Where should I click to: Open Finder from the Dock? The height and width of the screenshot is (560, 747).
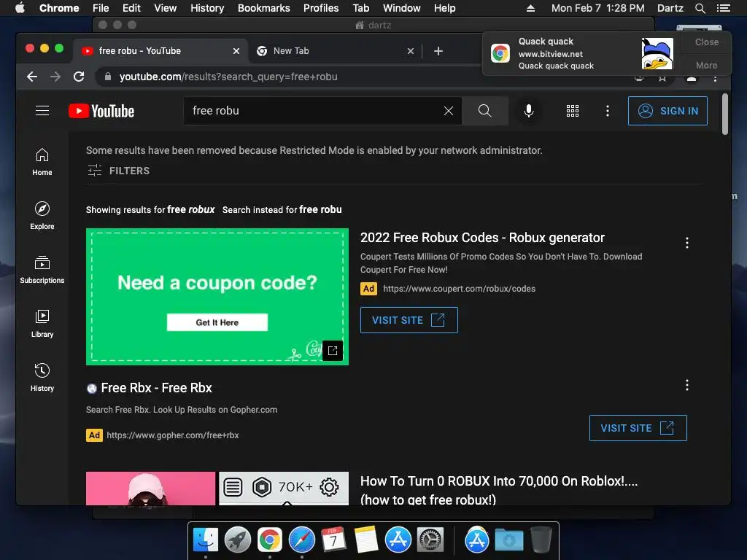pyautogui.click(x=205, y=540)
